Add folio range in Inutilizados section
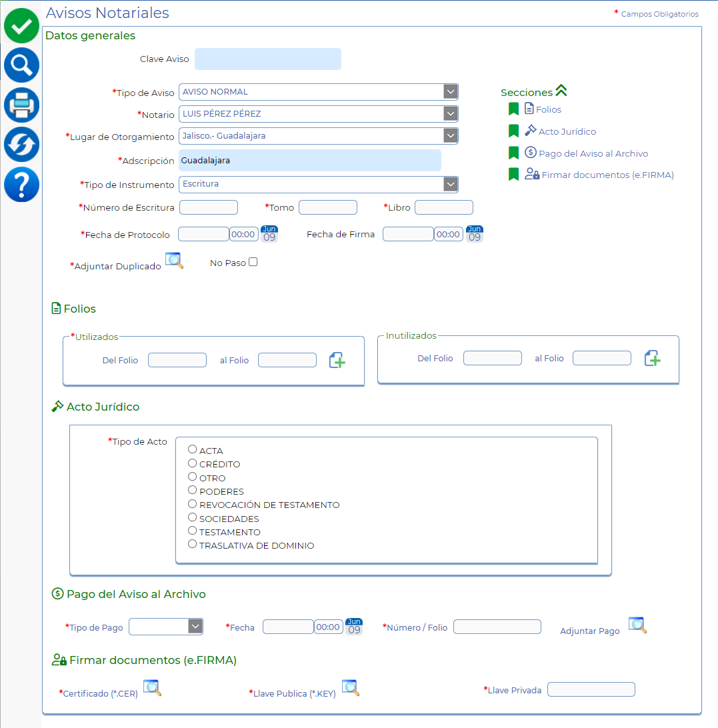 653,359
